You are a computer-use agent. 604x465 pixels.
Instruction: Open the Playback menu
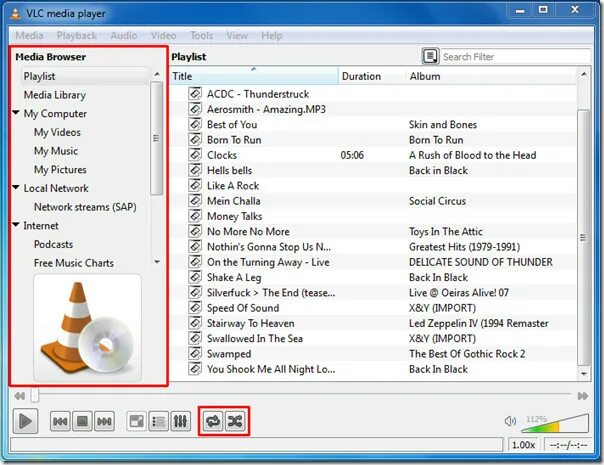(x=77, y=35)
